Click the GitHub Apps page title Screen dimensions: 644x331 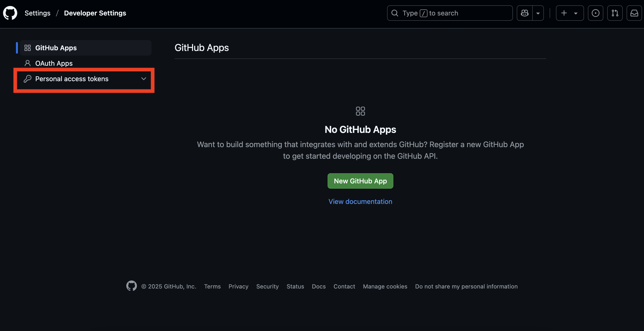202,48
